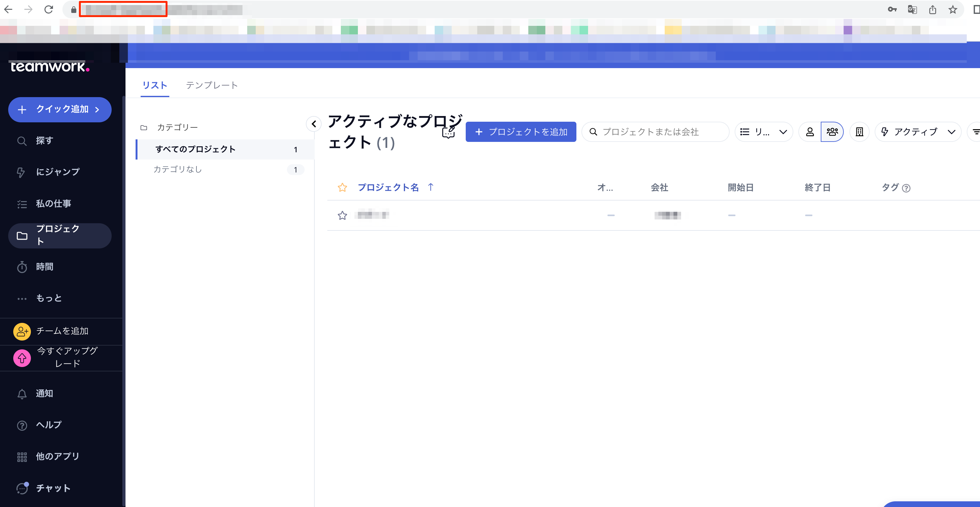Viewport: 980px width, 507px height.
Task: Open 通知 bell notifications
Action: point(22,394)
